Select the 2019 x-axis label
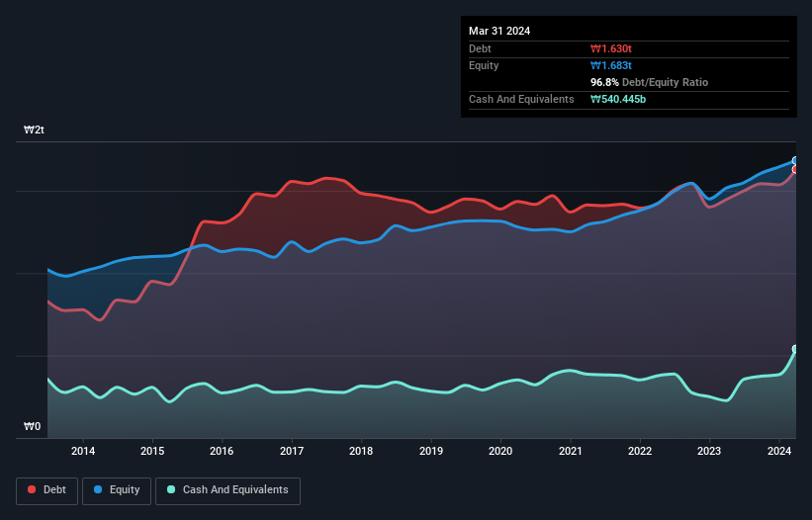This screenshot has height=520, width=812. point(431,451)
